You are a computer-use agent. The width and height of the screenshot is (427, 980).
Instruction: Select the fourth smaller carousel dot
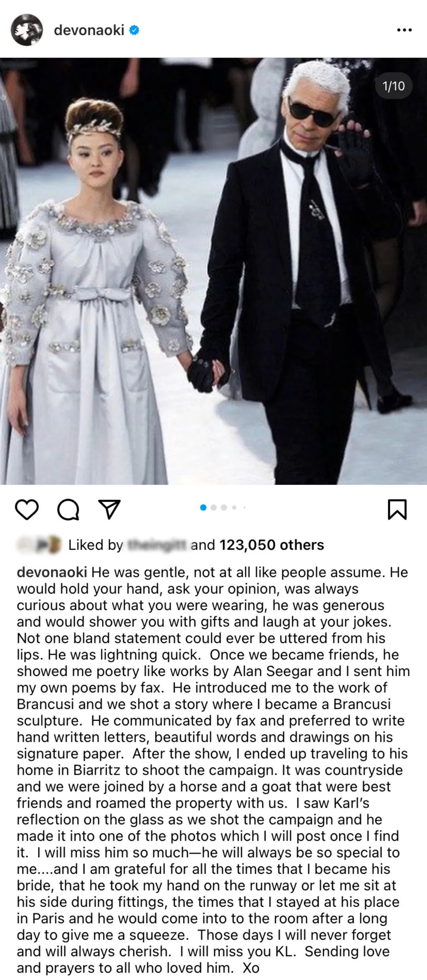234,507
